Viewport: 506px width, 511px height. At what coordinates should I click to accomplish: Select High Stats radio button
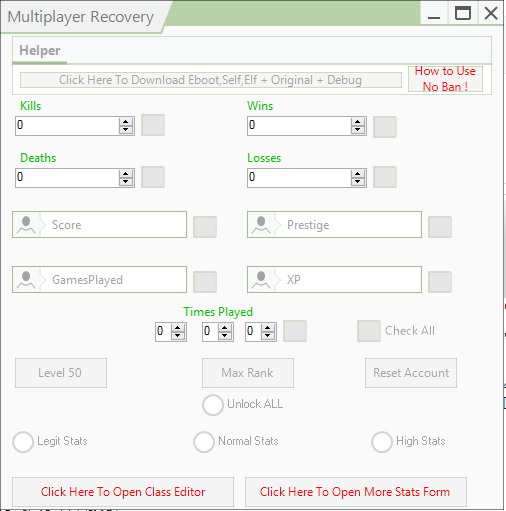[382, 442]
